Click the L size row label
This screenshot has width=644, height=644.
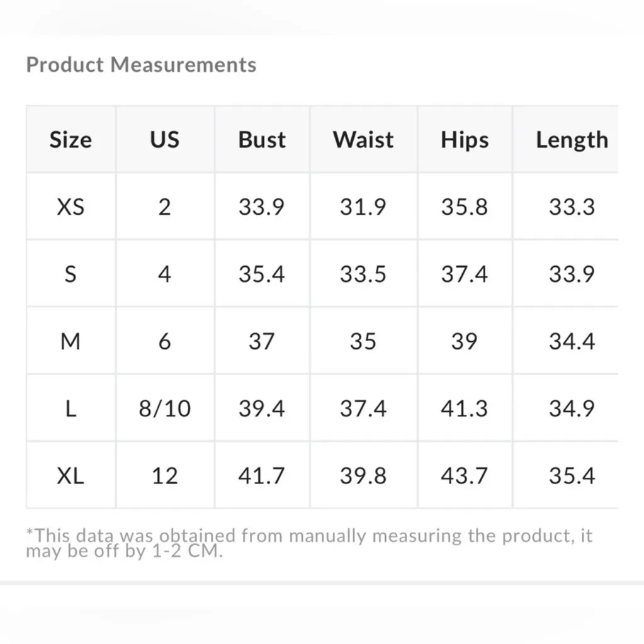pos(71,409)
